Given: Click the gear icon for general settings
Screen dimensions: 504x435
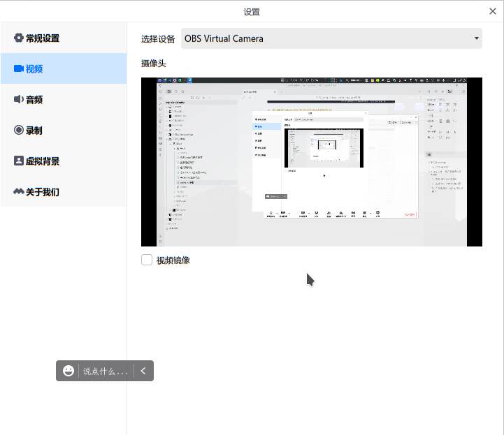Looking at the screenshot, I should pos(19,38).
